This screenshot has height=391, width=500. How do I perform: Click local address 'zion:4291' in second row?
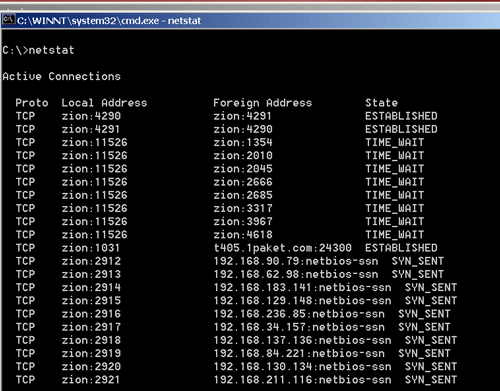[91, 129]
